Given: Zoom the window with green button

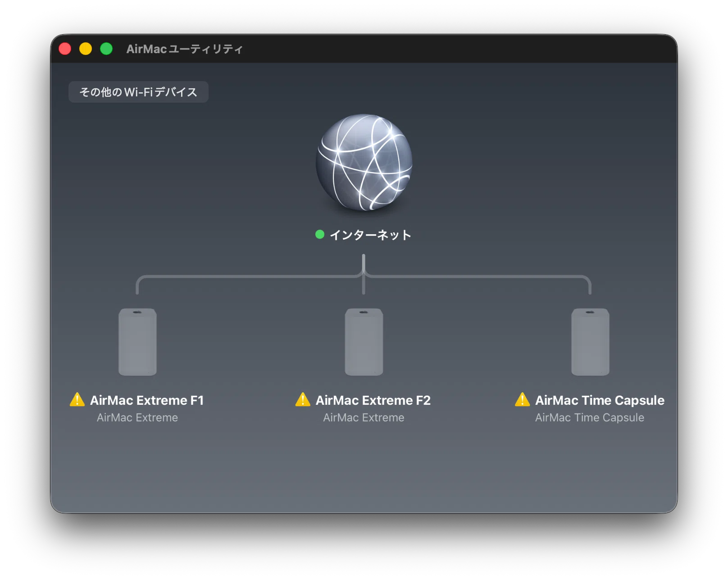Looking at the screenshot, I should [x=106, y=49].
